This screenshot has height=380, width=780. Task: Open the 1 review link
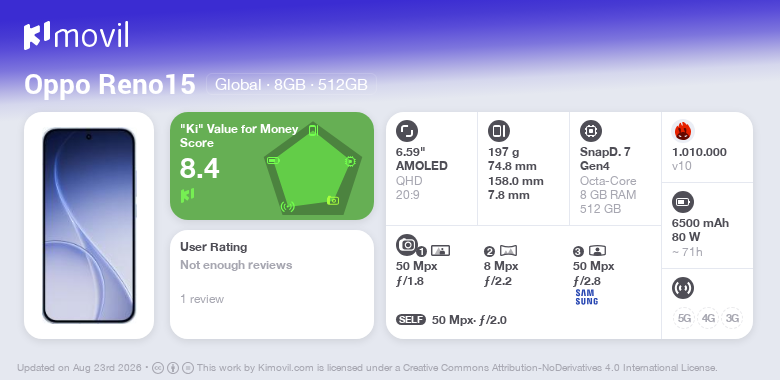202,299
